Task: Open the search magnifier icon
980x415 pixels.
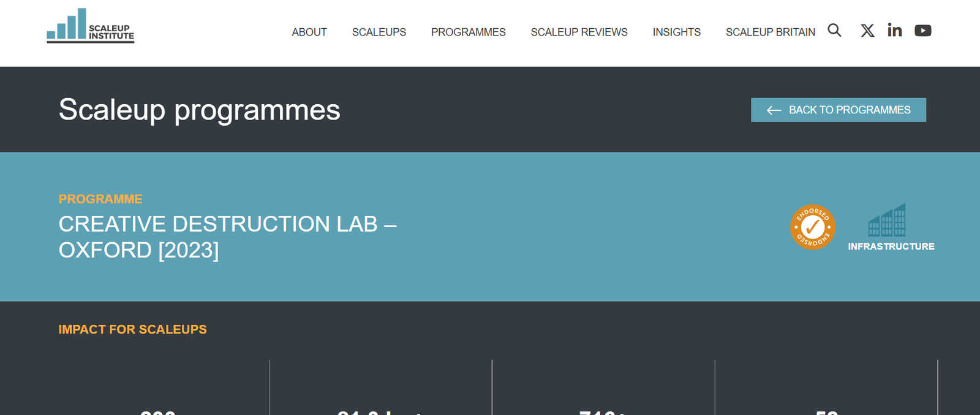Action: coord(834,31)
